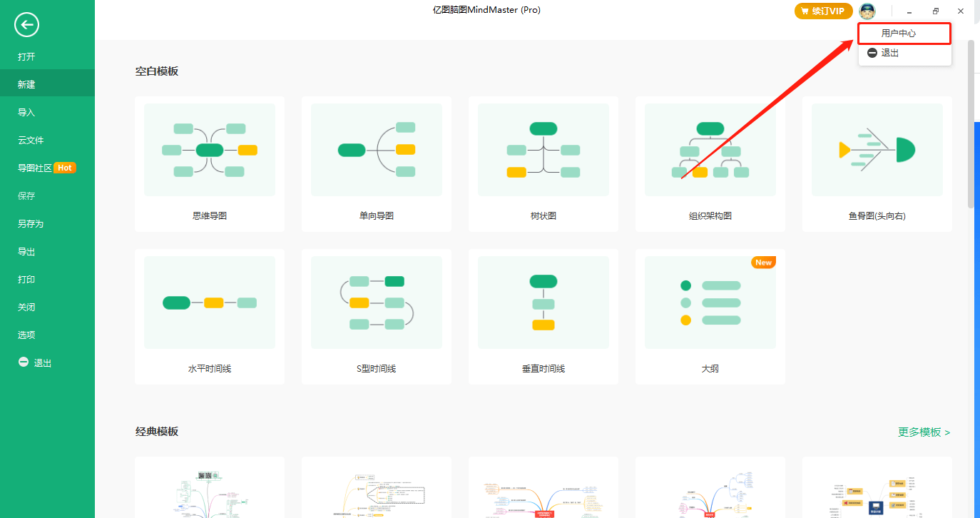The image size is (980, 518).
Task: Click the 垂直时间线 label text
Action: pyautogui.click(x=543, y=368)
